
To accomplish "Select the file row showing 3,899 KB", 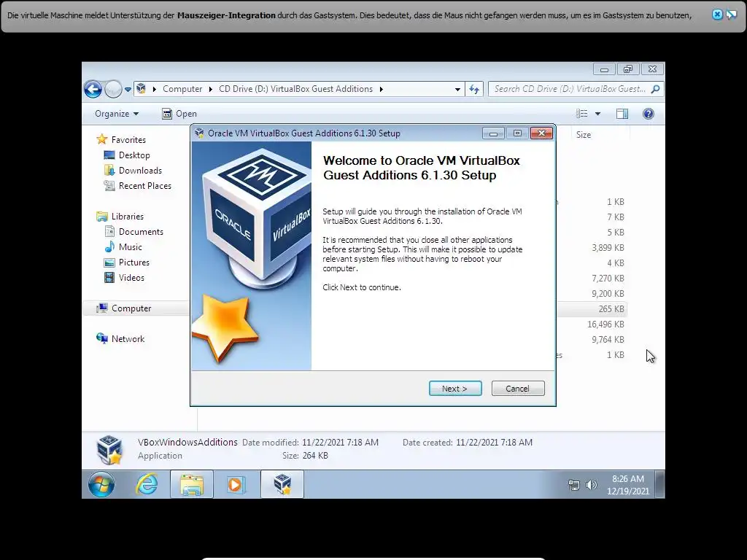I will pyautogui.click(x=592, y=248).
